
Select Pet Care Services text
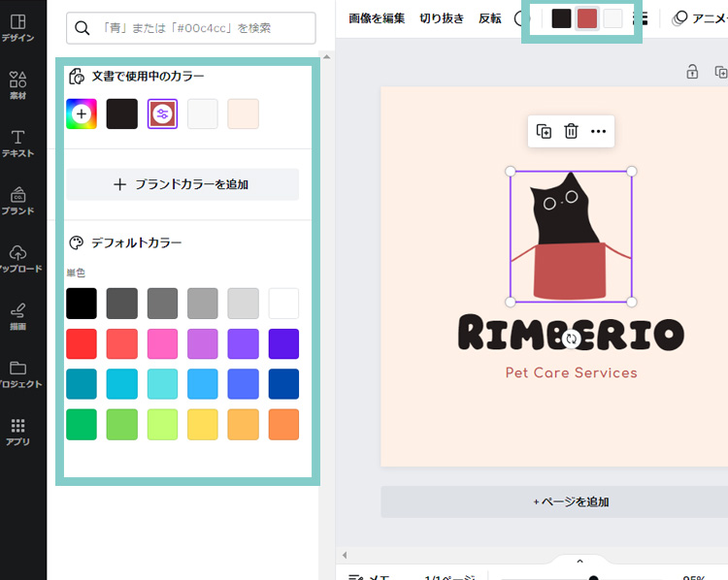pos(571,373)
